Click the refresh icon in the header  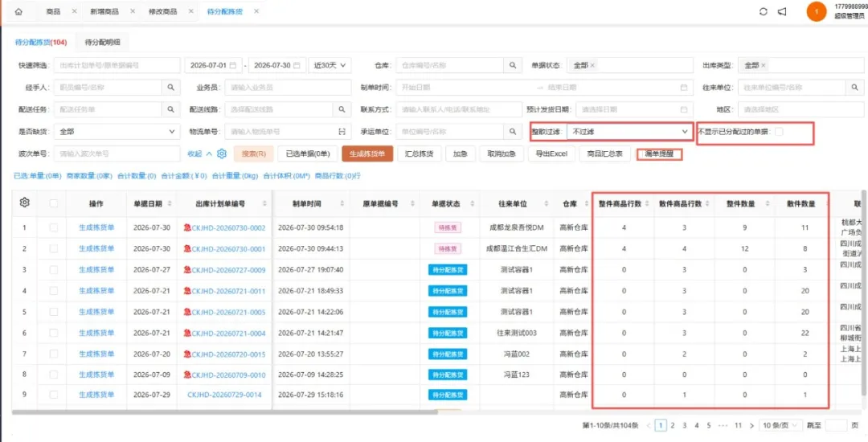[x=764, y=11]
